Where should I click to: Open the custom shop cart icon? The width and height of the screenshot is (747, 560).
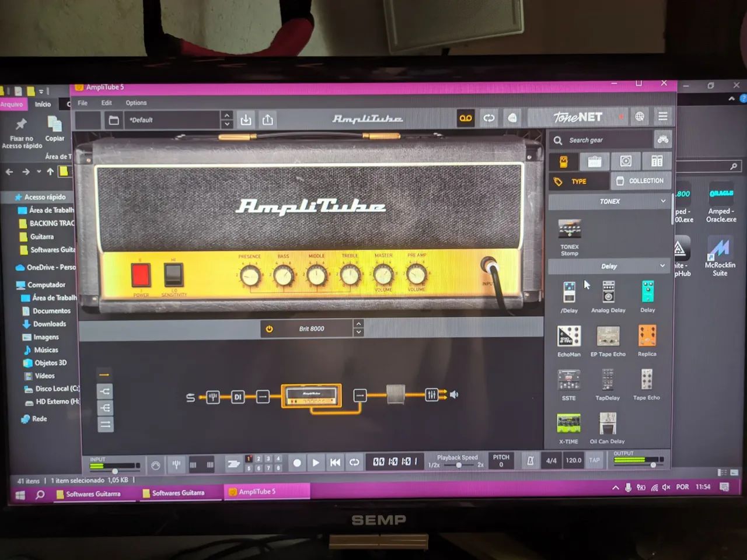point(663,140)
